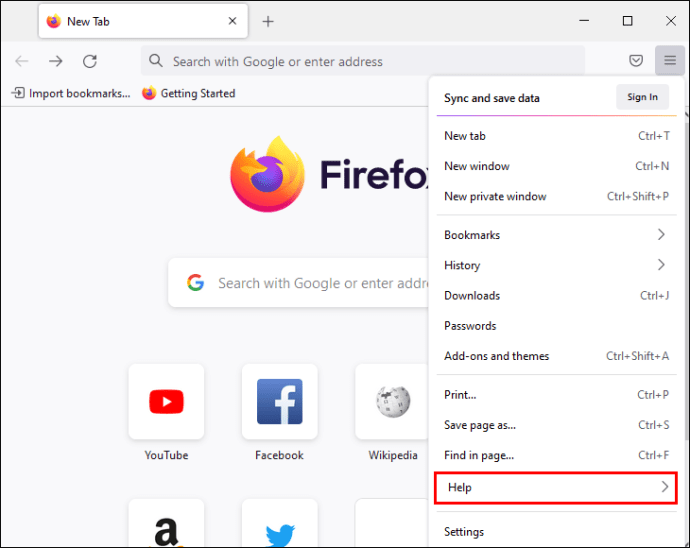Open the YouTube shortcut tile
Viewport: 690px width, 548px height.
166,401
